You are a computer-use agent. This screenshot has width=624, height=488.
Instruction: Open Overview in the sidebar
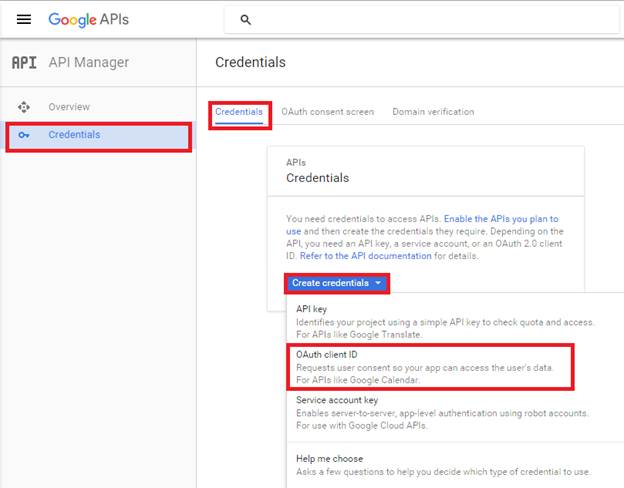click(x=69, y=107)
